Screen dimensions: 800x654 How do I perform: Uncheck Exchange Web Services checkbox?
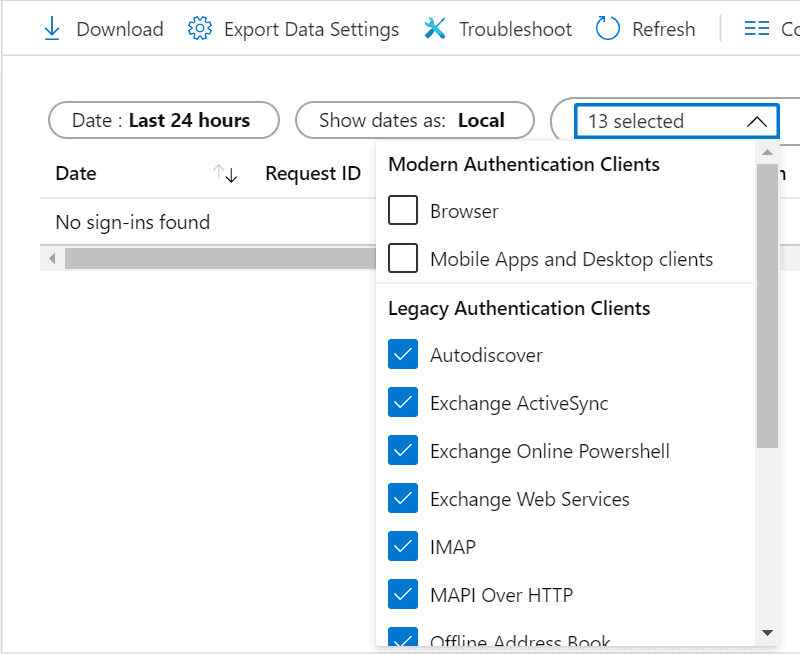[403, 498]
